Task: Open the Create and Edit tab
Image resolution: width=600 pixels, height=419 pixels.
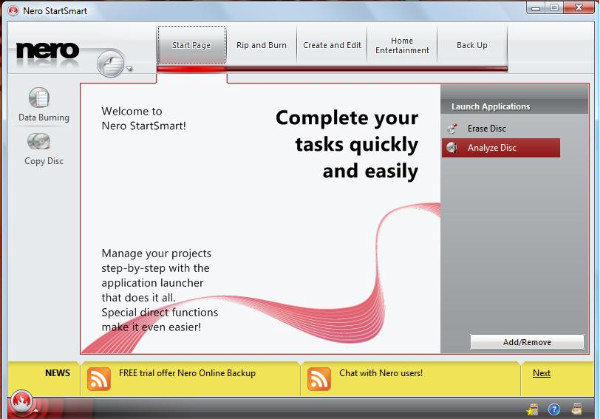Action: [x=331, y=45]
